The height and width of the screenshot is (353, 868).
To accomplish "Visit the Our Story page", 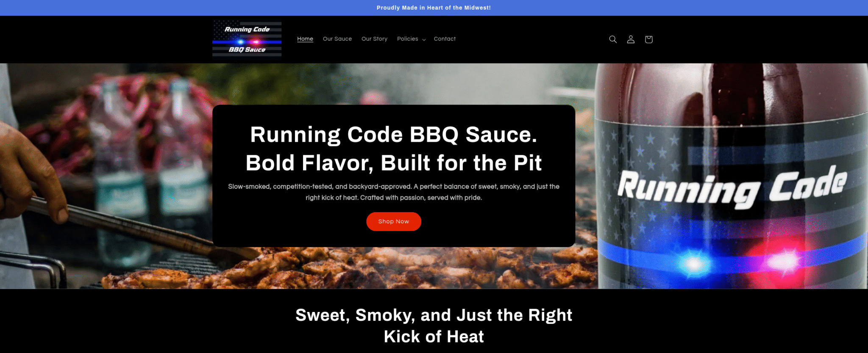I will pos(374,39).
